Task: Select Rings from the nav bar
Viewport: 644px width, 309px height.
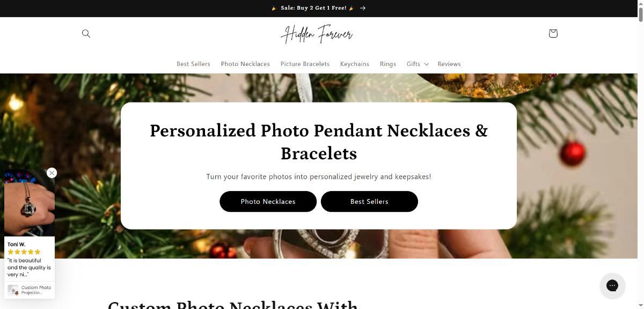Action: click(x=388, y=64)
